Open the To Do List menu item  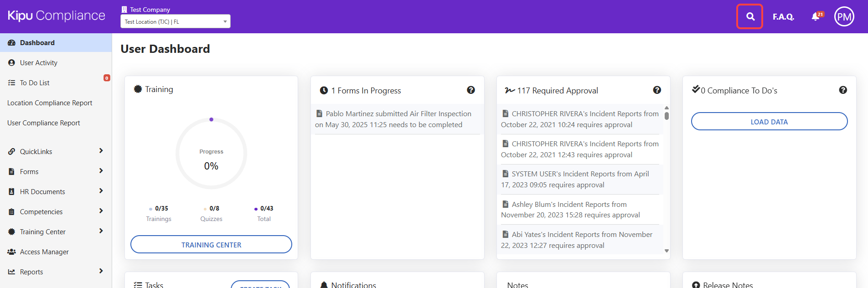[35, 83]
